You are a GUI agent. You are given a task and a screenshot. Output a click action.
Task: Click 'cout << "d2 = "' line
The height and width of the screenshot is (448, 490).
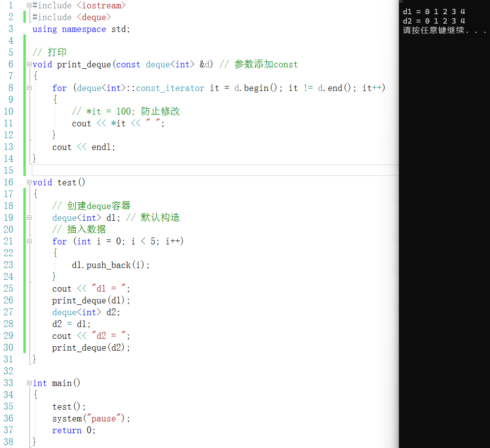point(91,336)
